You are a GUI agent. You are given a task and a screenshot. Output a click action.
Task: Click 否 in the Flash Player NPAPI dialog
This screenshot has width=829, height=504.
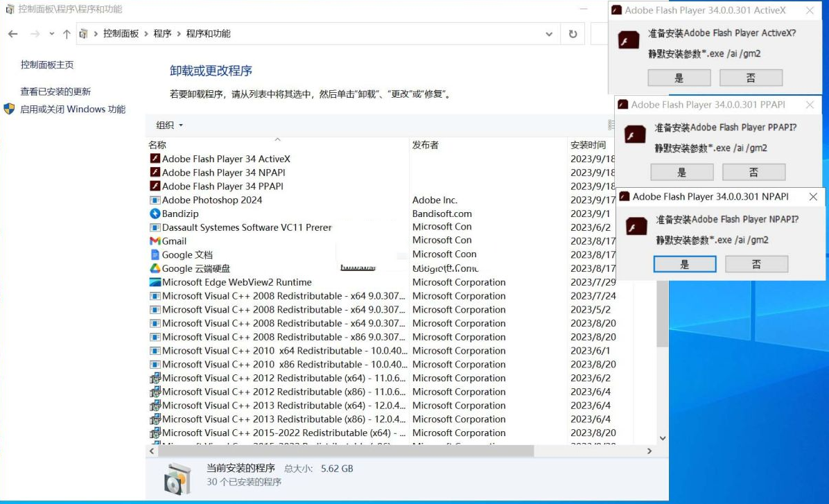click(x=757, y=264)
